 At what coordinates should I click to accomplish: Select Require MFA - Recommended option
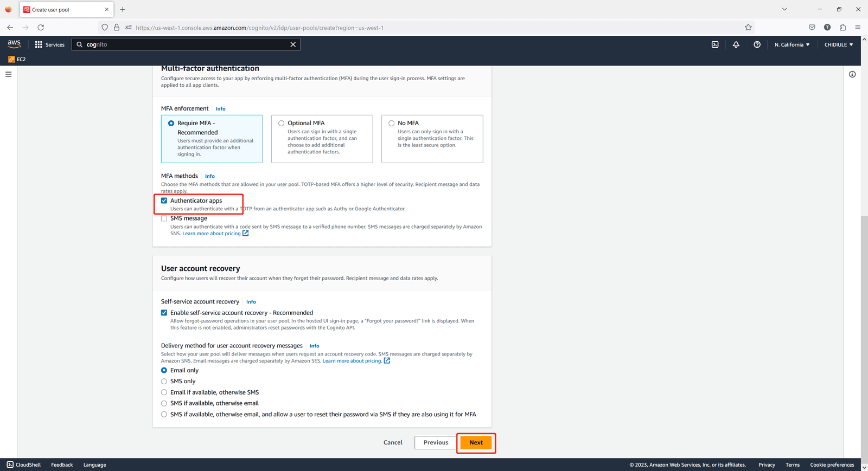(x=212, y=139)
